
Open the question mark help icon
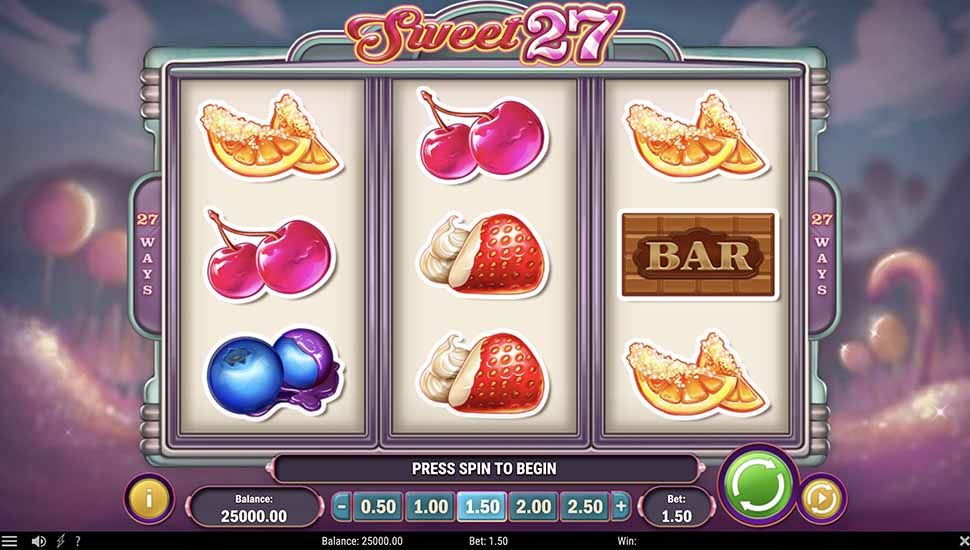[x=78, y=541]
